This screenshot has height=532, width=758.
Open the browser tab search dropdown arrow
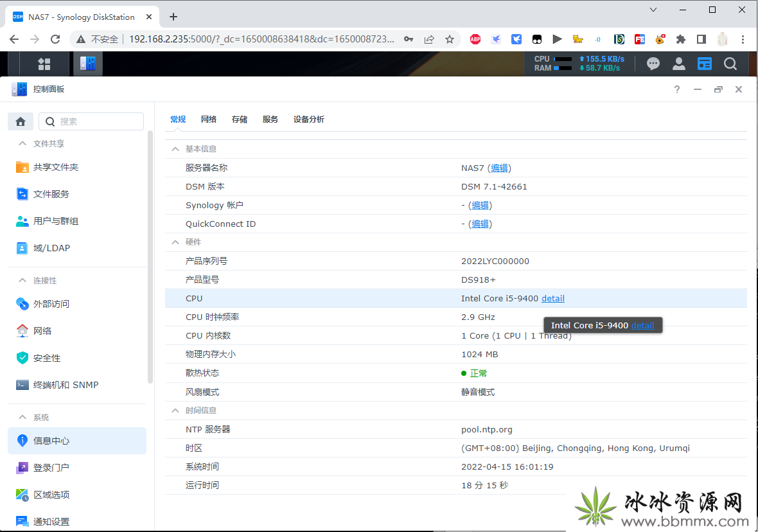[x=653, y=10]
